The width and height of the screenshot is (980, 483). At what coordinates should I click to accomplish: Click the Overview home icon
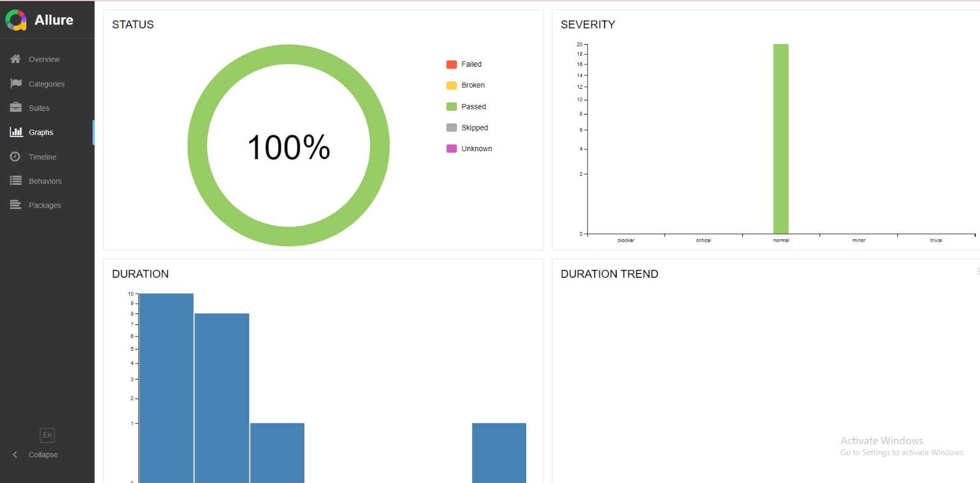(x=15, y=59)
